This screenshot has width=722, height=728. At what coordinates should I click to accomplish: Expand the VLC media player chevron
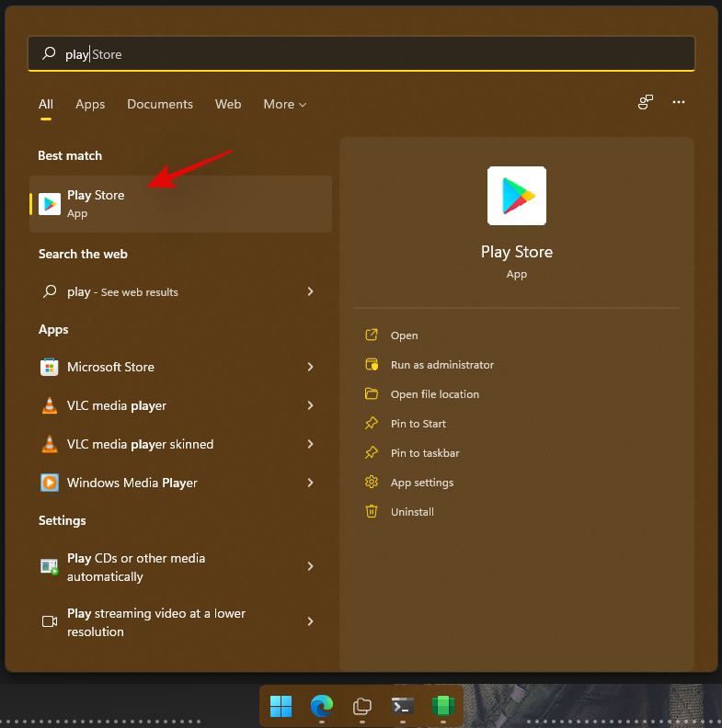click(x=310, y=405)
